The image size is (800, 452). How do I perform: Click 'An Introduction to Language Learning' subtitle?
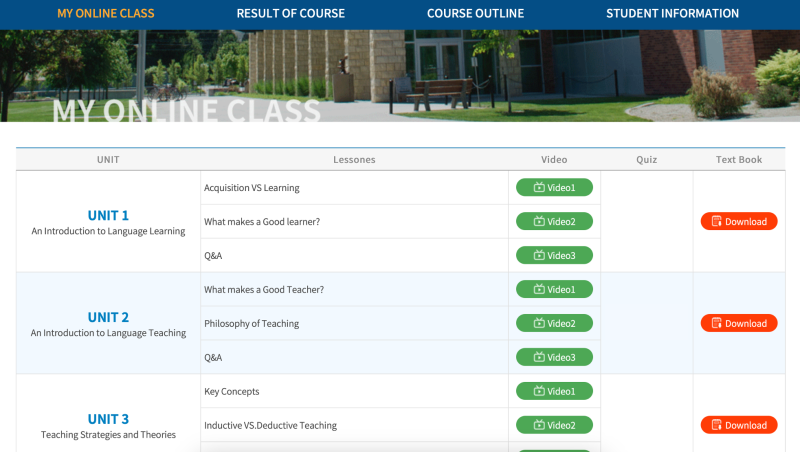(108, 231)
